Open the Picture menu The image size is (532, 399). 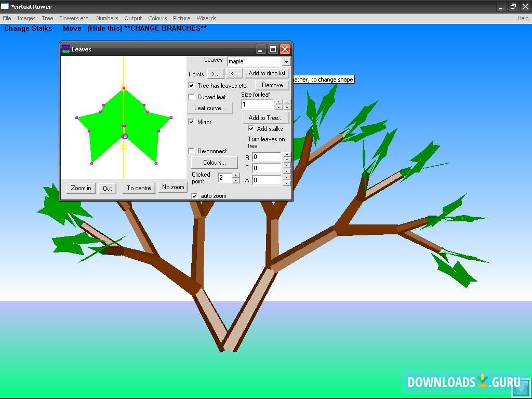click(x=181, y=18)
